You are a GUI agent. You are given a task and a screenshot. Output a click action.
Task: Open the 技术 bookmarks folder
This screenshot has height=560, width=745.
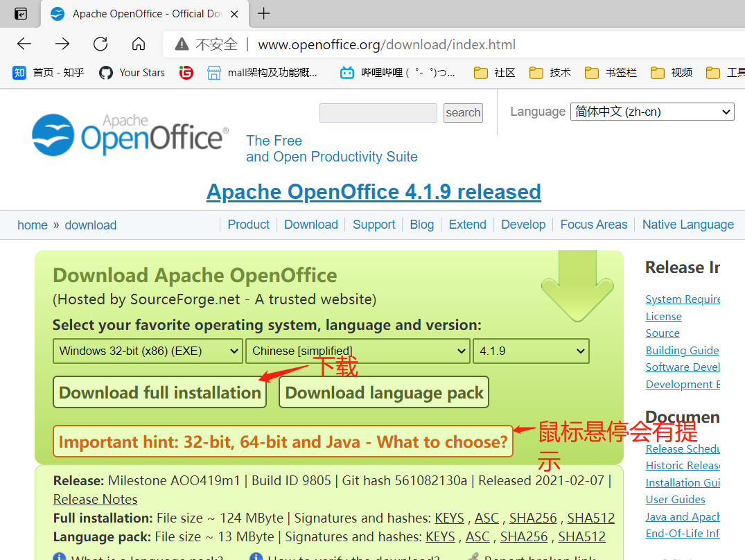coord(550,73)
